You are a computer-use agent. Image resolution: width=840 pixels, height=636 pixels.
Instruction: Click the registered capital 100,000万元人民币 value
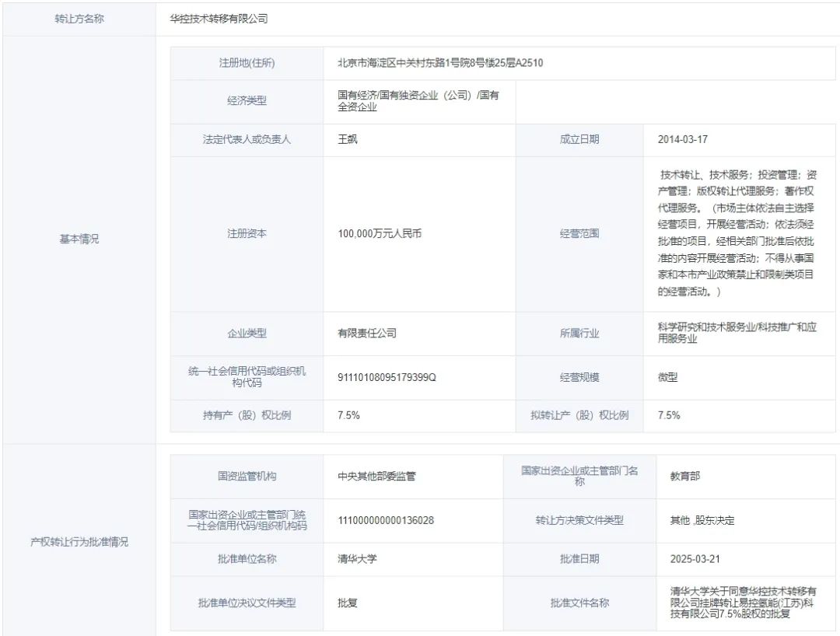click(x=380, y=233)
